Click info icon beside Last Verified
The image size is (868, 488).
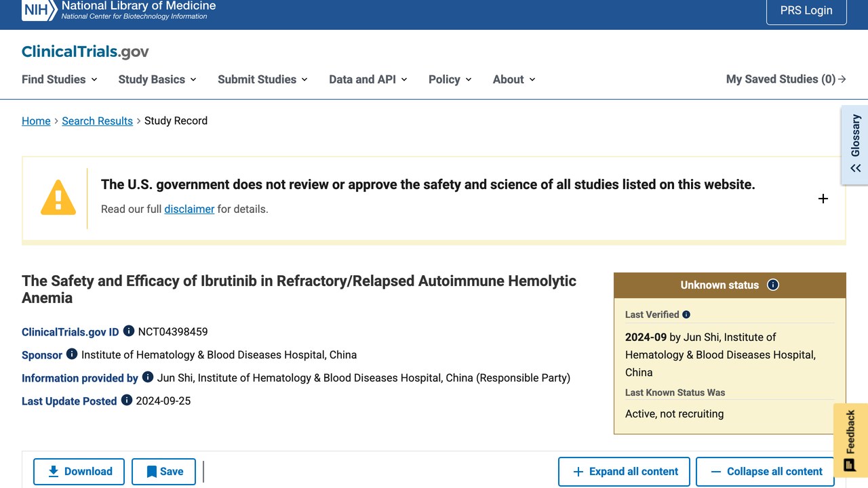pos(686,314)
